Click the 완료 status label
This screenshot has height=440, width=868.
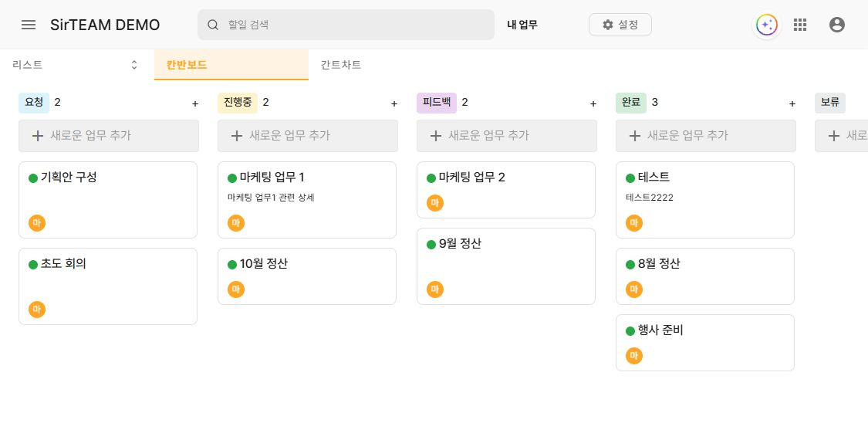(631, 103)
